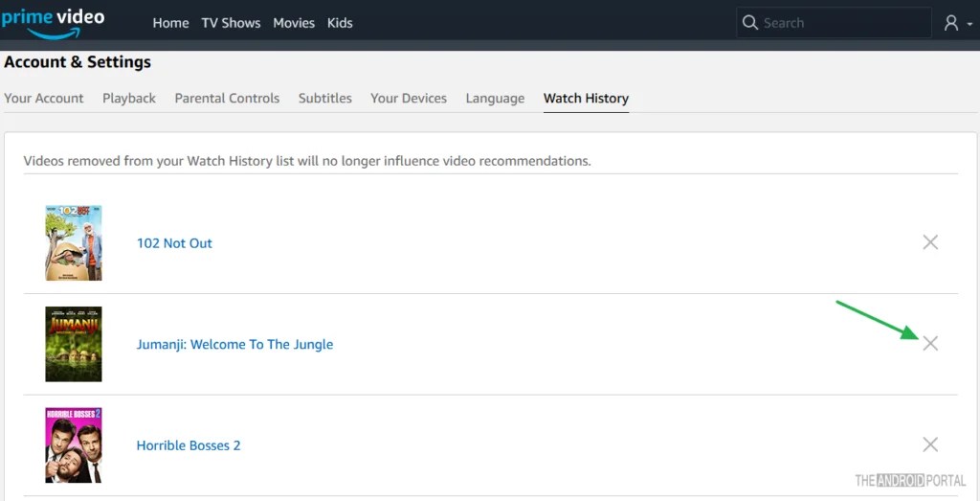This screenshot has width=980, height=501.
Task: Select the Subtitles tab
Action: pyautogui.click(x=325, y=98)
